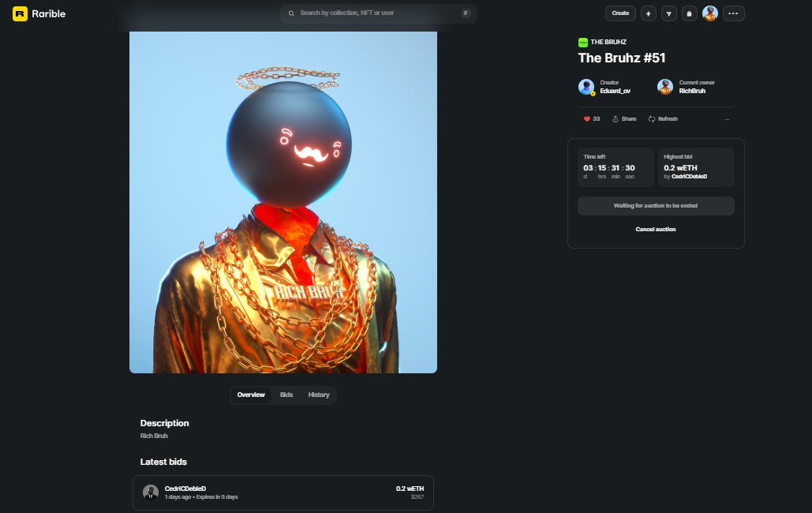The height and width of the screenshot is (513, 812).
Task: Open header more options dots menu
Action: (733, 13)
